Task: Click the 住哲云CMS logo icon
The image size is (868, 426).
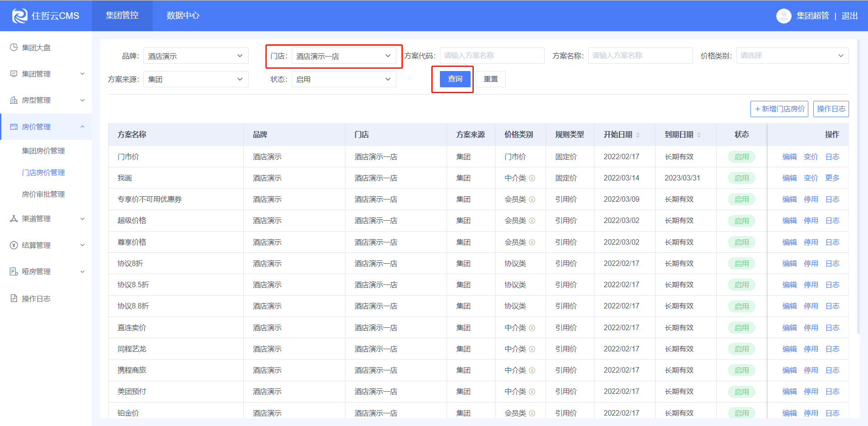Action: 19,16
